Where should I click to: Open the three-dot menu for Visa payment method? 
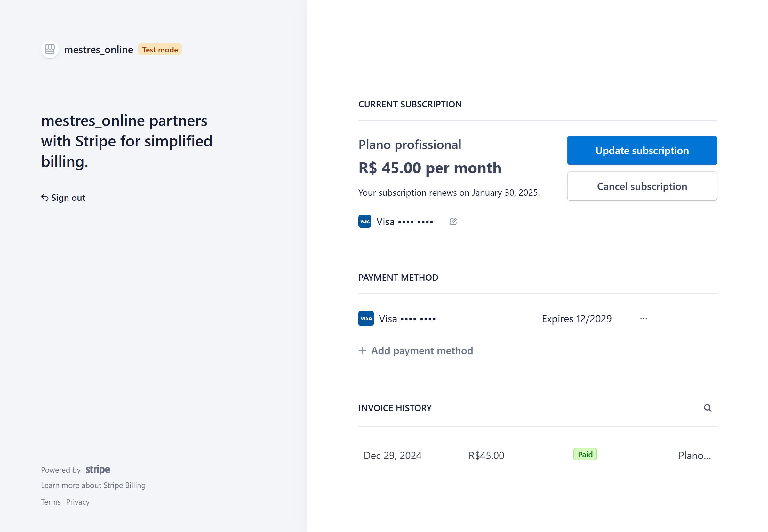[x=644, y=319]
